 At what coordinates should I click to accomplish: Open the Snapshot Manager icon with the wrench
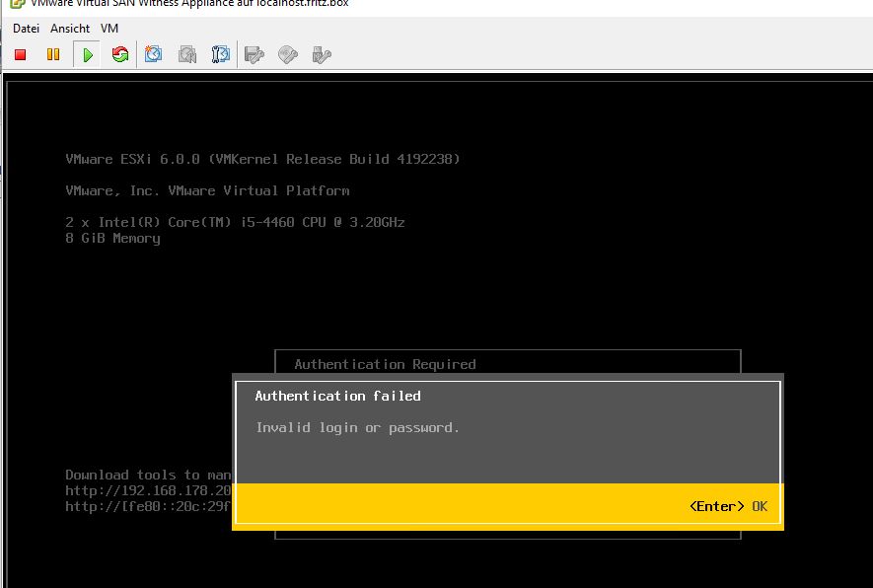pos(221,55)
